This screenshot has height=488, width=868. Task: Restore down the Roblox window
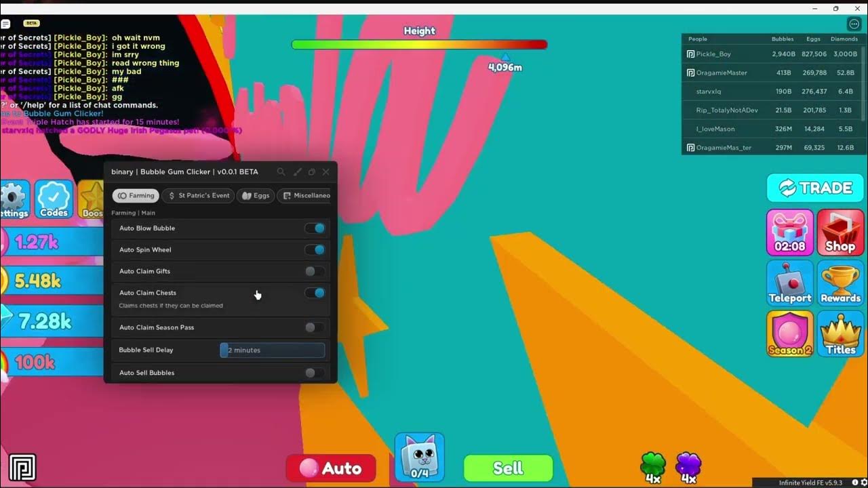[835, 8]
